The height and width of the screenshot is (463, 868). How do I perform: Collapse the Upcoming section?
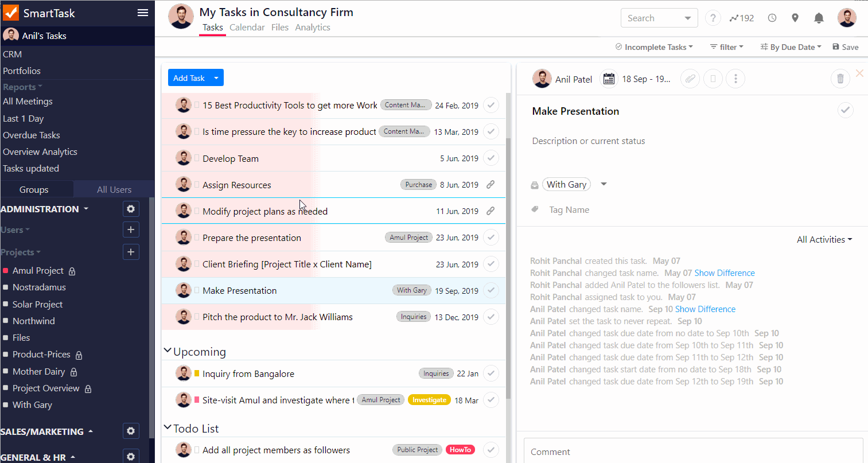coord(168,351)
